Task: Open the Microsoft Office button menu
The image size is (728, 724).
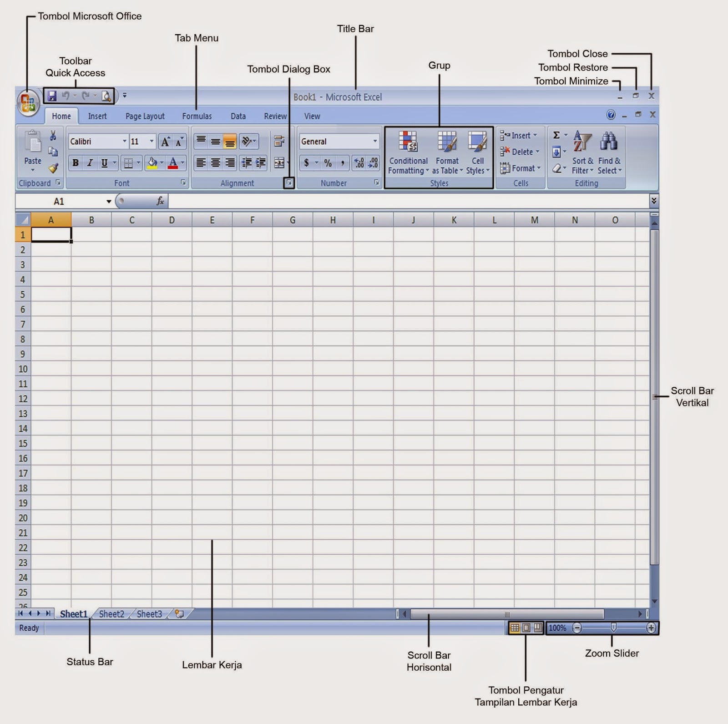Action: (x=28, y=102)
